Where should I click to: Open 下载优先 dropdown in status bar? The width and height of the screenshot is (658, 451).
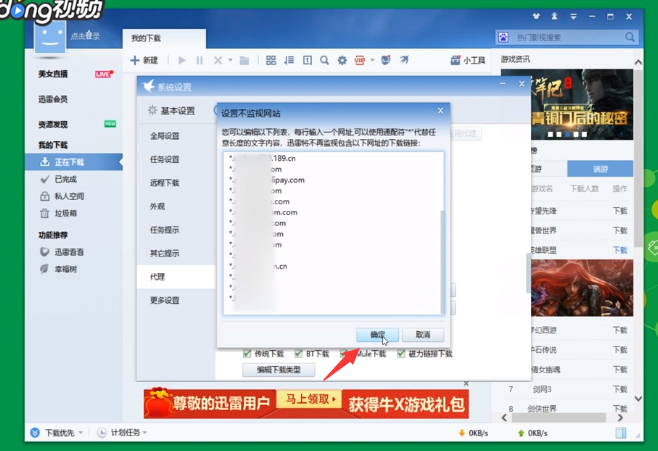pyautogui.click(x=56, y=433)
